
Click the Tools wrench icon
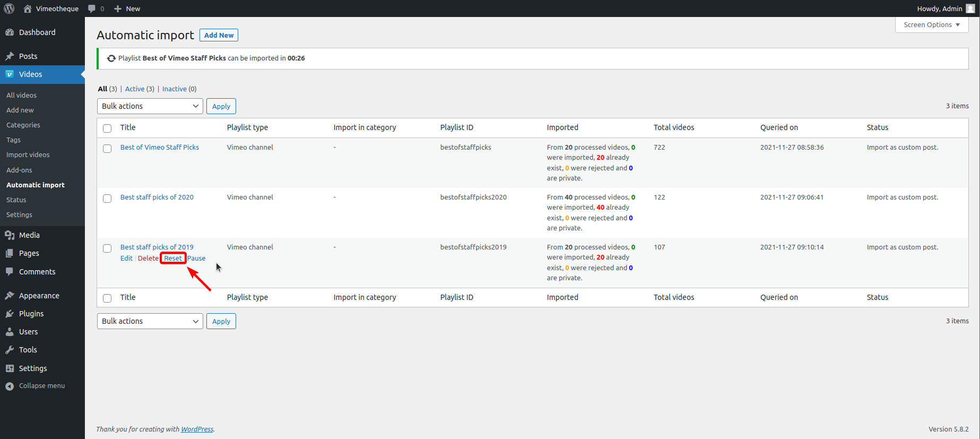10,350
